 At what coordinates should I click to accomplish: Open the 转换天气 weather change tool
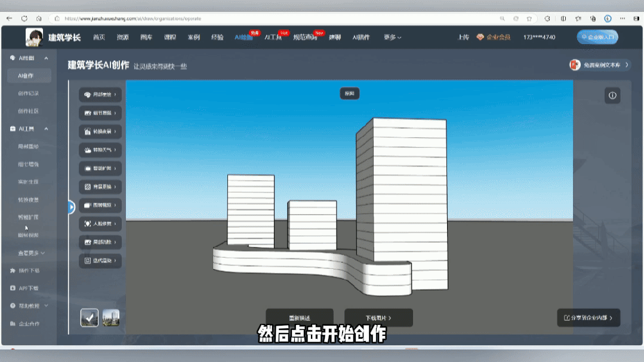point(100,150)
